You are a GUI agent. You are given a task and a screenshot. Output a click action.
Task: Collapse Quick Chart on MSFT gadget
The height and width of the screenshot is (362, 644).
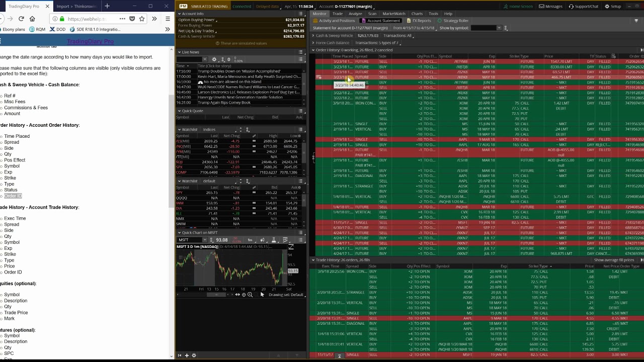(179, 233)
